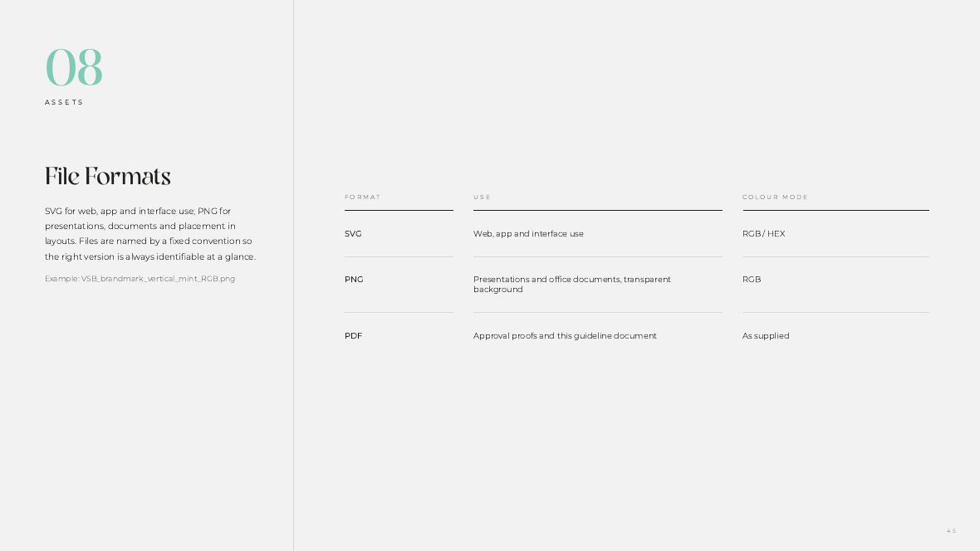Click the vertical divider line beside sidebar

click(293, 275)
